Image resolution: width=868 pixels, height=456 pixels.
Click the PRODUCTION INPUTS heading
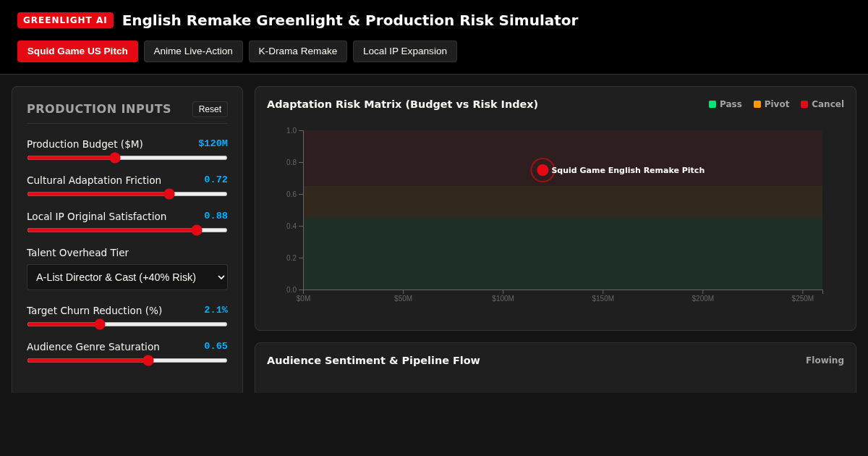coord(99,109)
